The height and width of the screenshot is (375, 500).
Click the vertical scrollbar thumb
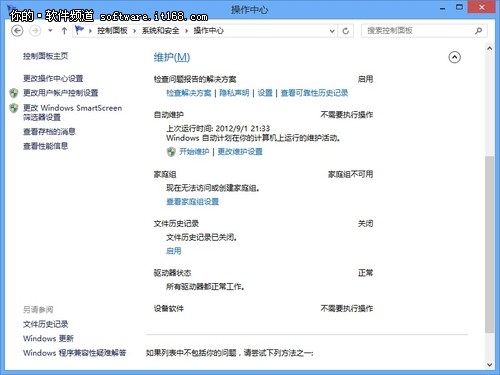pos(489,244)
